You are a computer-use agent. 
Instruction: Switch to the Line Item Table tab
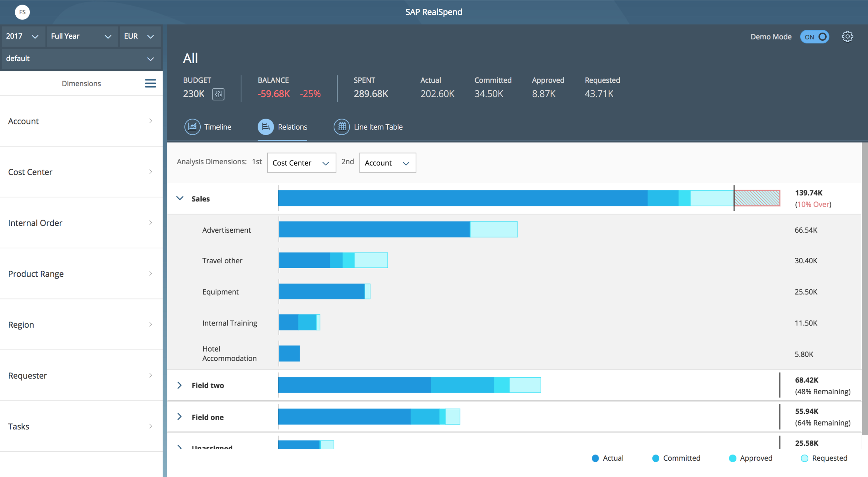pyautogui.click(x=368, y=127)
